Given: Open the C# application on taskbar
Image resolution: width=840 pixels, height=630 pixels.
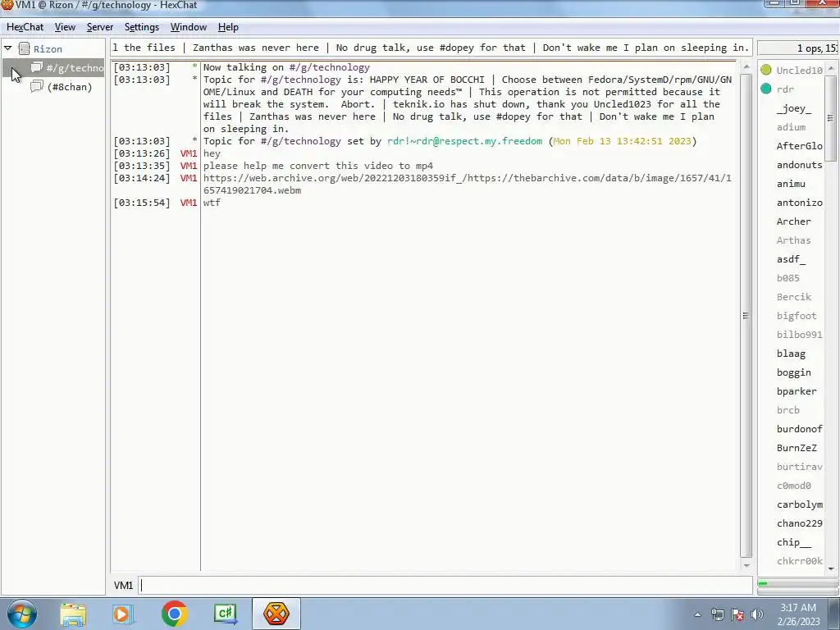Looking at the screenshot, I should pos(225,614).
